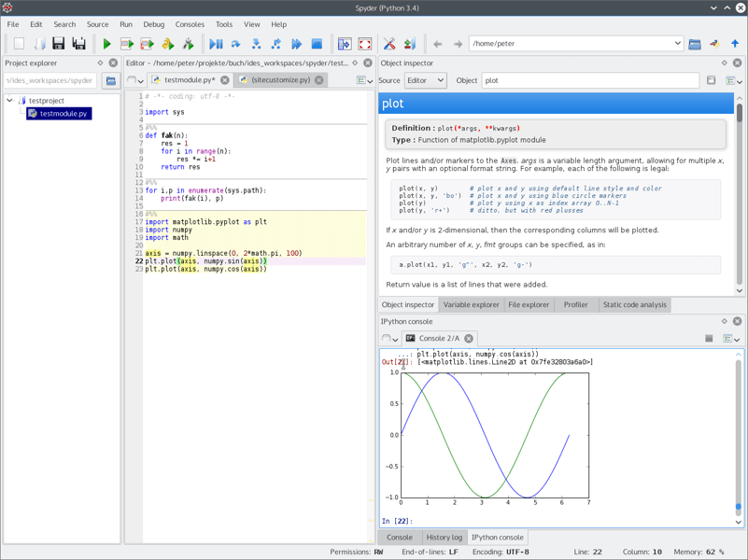Click the Object input field containing plot
Screen dimensions: 748x560
point(590,80)
